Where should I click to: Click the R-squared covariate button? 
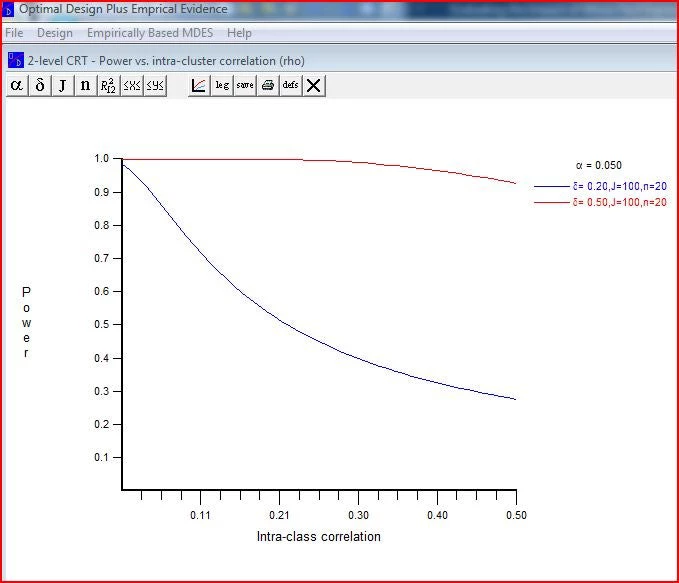[109, 85]
